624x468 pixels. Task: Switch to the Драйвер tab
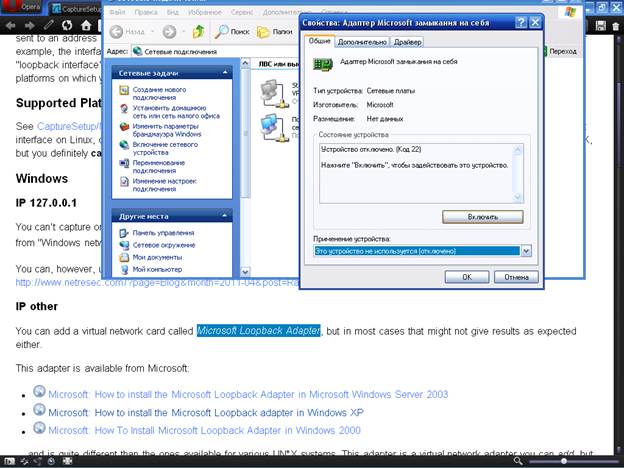(407, 42)
